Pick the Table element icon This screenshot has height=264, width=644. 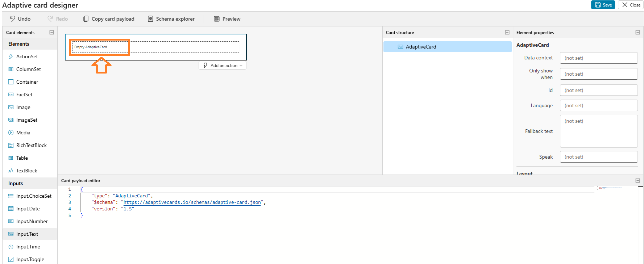(11, 158)
